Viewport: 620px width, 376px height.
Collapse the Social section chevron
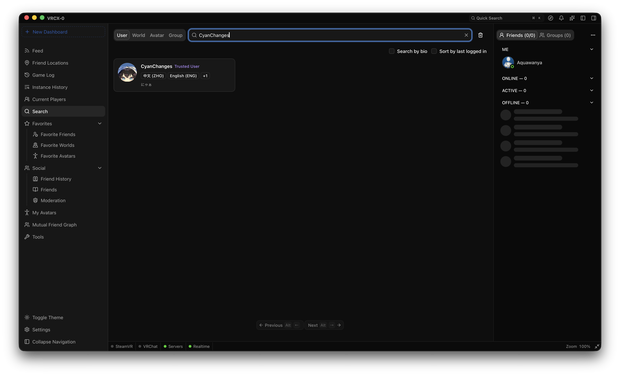click(x=100, y=168)
